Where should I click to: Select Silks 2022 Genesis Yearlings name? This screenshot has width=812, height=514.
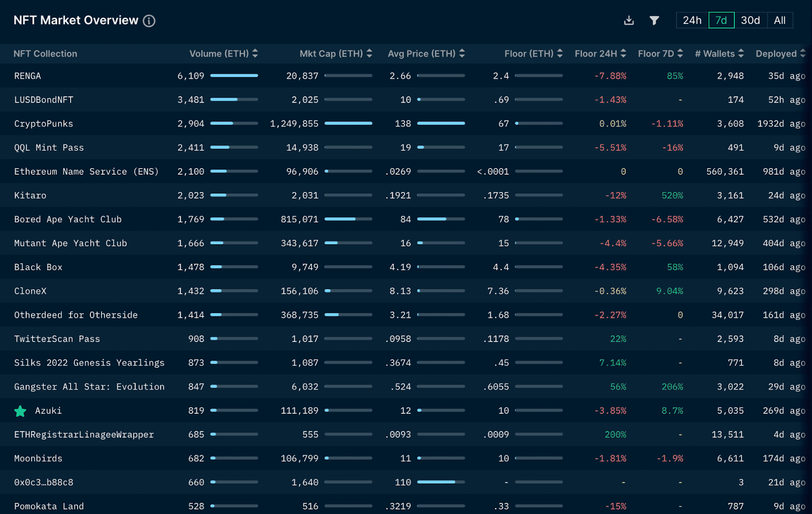point(89,362)
